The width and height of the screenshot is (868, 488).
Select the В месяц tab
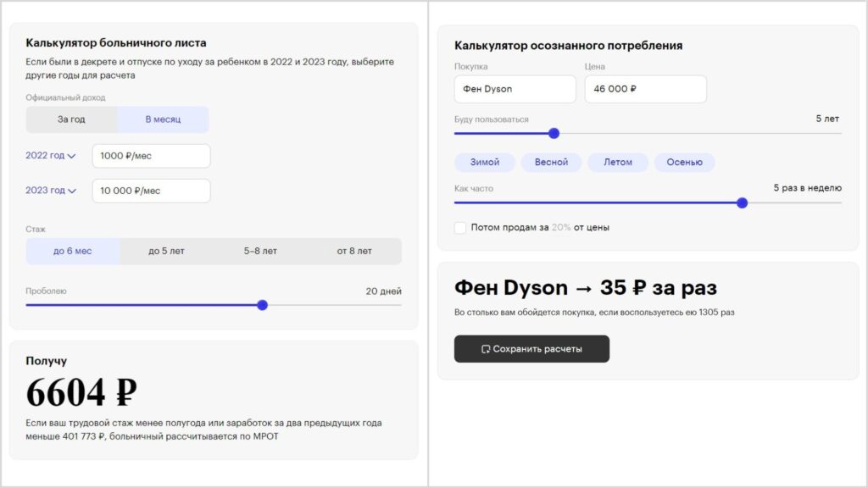pyautogui.click(x=163, y=119)
